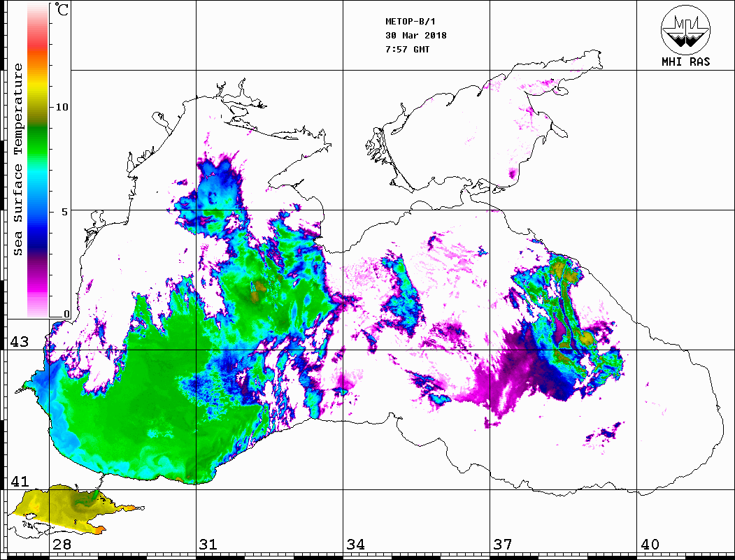The width and height of the screenshot is (735, 560).
Task: Click the colorbar tick label '0'
Action: tap(66, 314)
